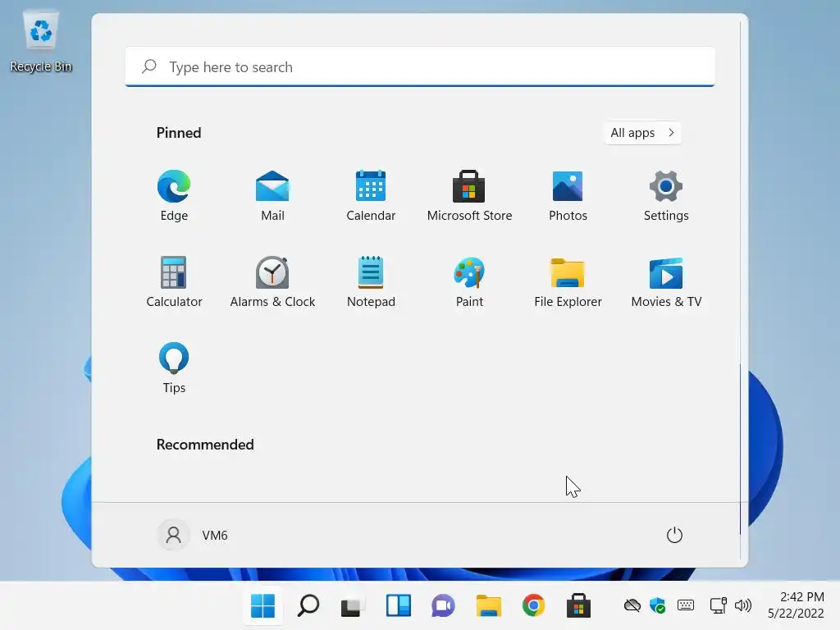Close Start menu via taskbar Start button
The width and height of the screenshot is (840, 630).
(262, 606)
